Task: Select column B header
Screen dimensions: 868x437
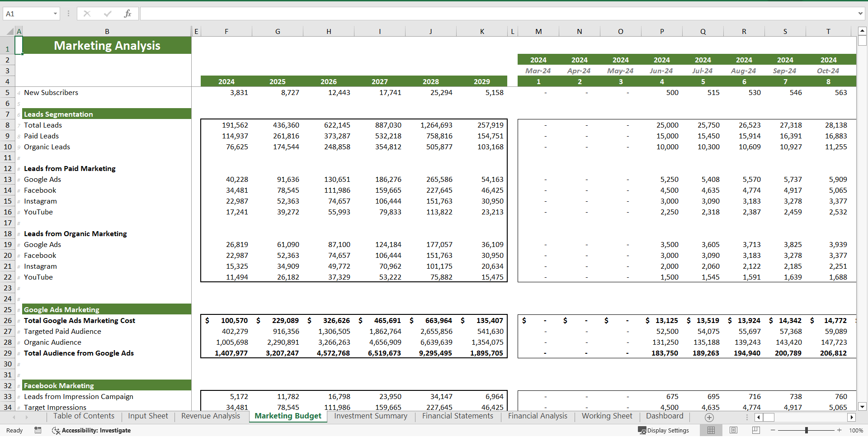Action: pyautogui.click(x=107, y=31)
